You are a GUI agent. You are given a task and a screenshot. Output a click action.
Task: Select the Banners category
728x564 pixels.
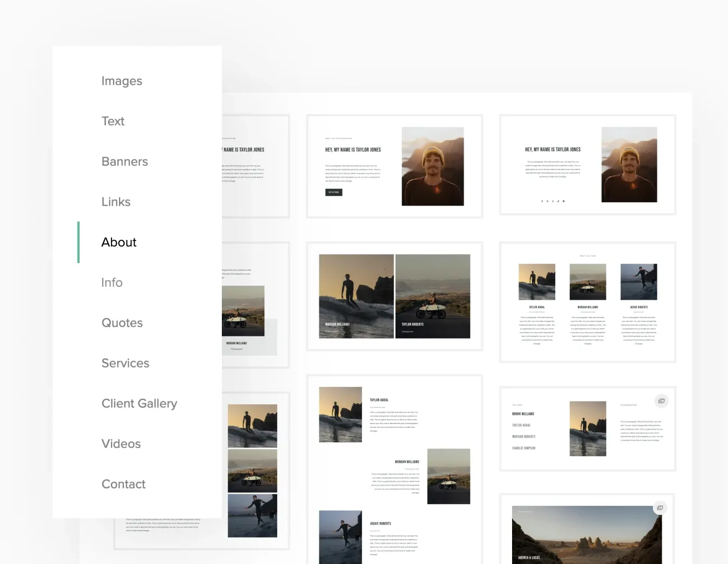tap(124, 161)
